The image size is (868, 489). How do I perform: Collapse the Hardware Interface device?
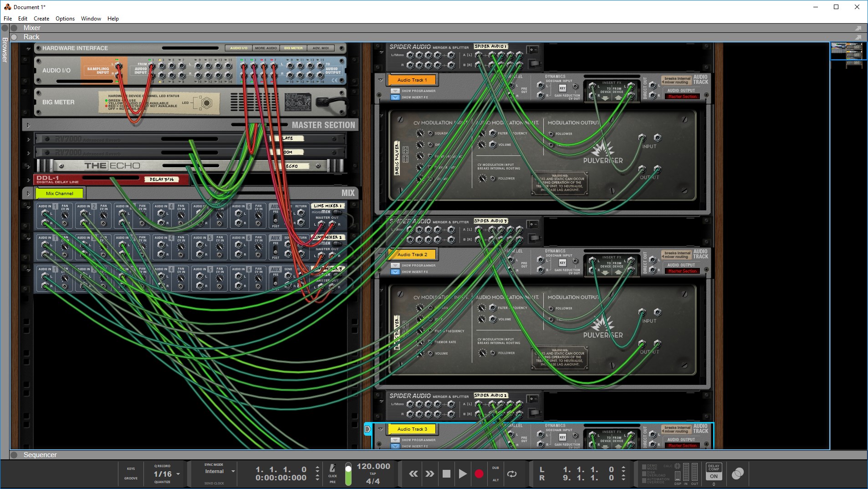28,48
